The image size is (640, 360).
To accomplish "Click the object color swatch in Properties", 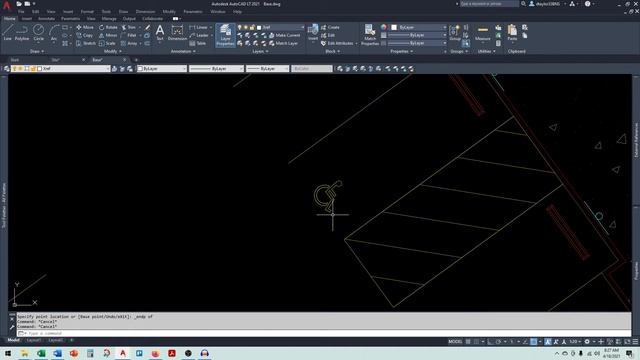I will pyautogui.click(x=394, y=27).
